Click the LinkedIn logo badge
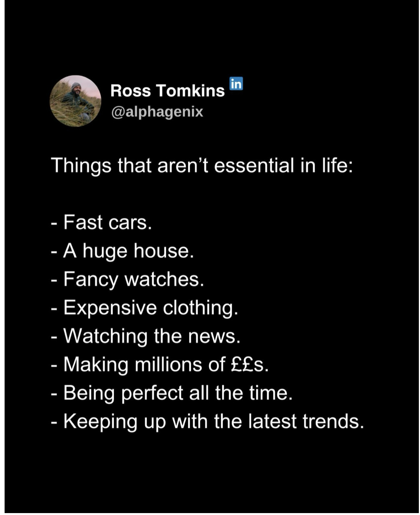The width and height of the screenshot is (420, 515). [236, 84]
